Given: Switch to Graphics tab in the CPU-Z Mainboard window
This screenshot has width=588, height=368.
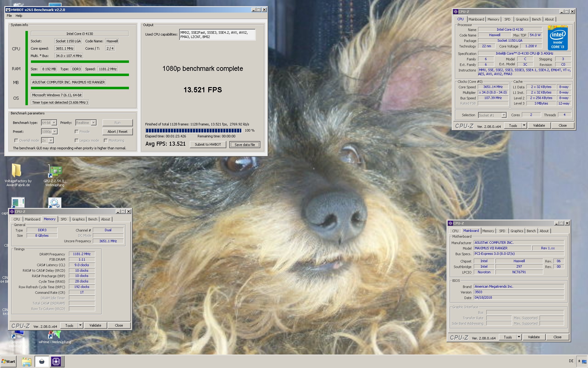Looking at the screenshot, I should click(x=517, y=231).
